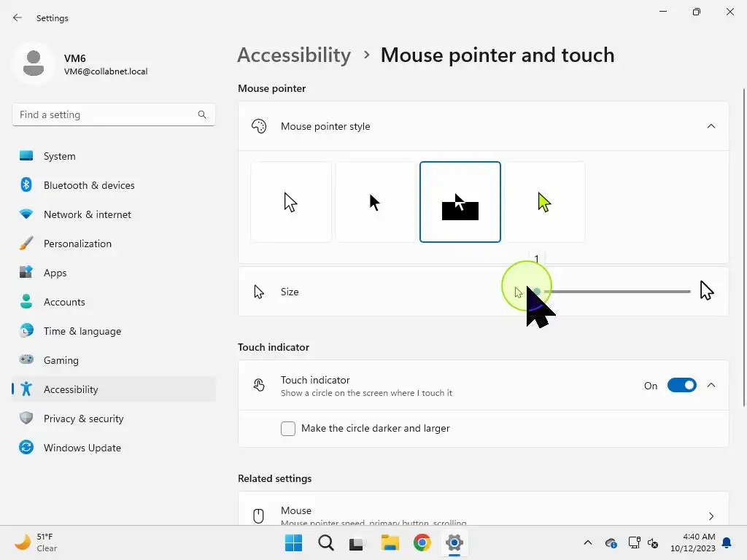Viewport: 747px width, 560px height.
Task: Open the 51°F Clear weather widget
Action: coord(36,542)
